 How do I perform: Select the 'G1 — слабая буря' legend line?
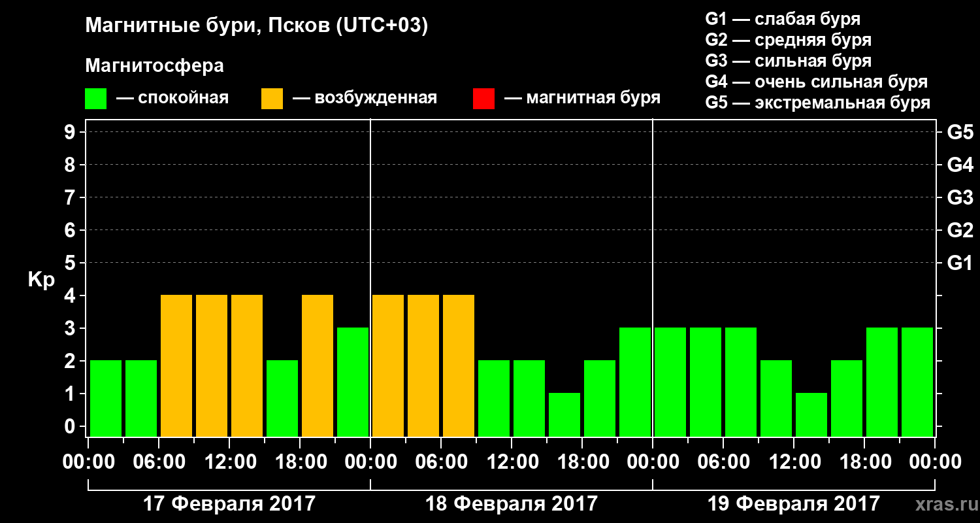[783, 19]
